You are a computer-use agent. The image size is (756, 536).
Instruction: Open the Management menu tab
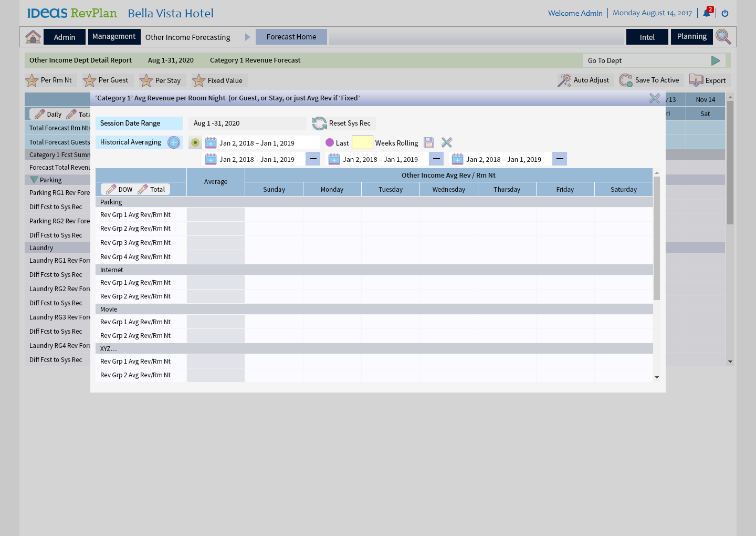[x=114, y=37]
